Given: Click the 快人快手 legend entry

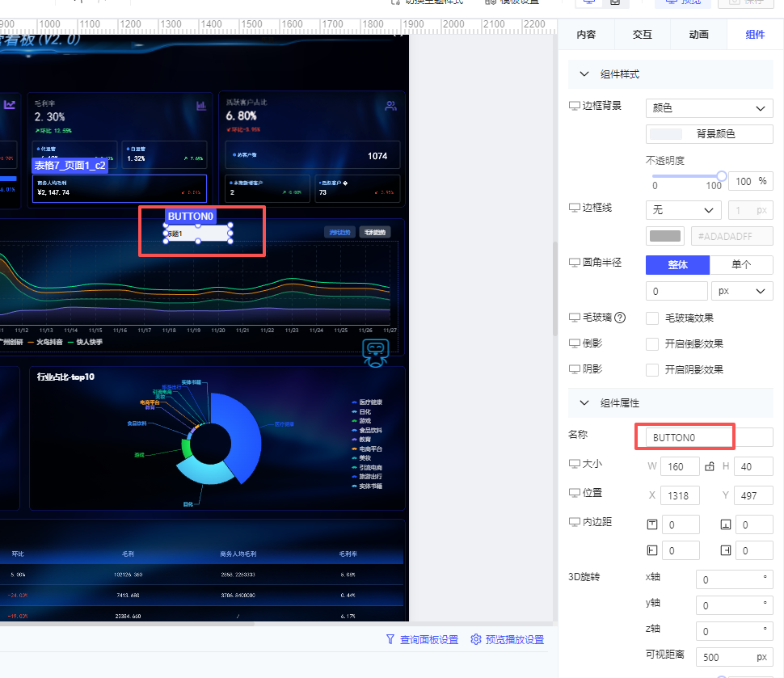Looking at the screenshot, I should (x=85, y=342).
